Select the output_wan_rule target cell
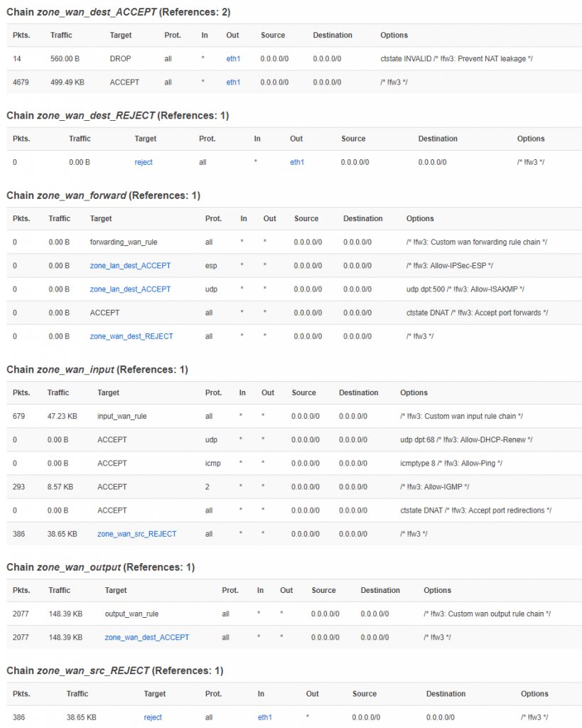Image resolution: width=582 pixels, height=728 pixels. (x=131, y=614)
